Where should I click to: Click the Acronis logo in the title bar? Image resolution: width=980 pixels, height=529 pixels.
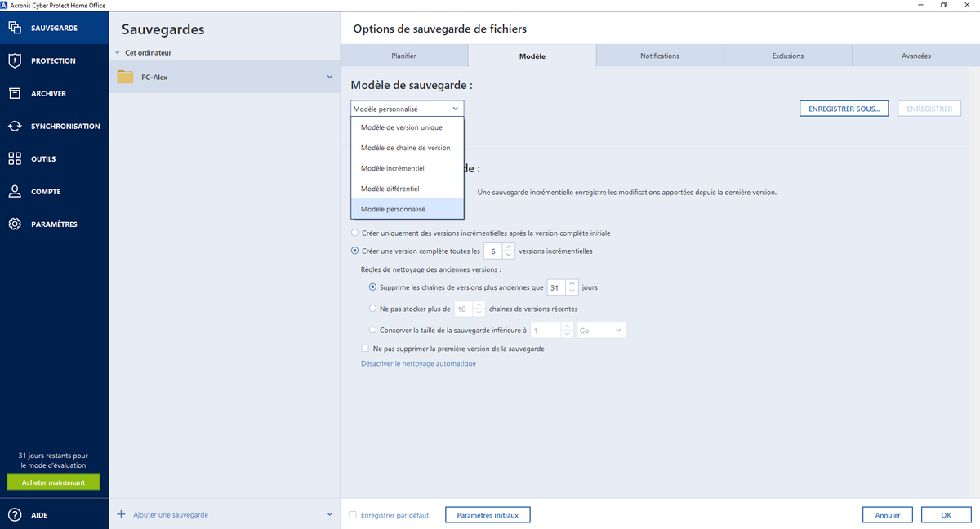(x=5, y=5)
